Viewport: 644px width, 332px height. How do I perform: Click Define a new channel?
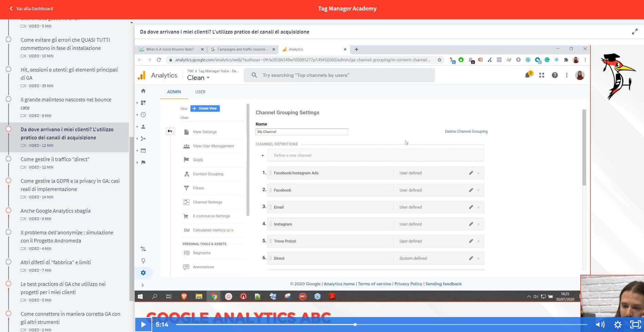375,155
